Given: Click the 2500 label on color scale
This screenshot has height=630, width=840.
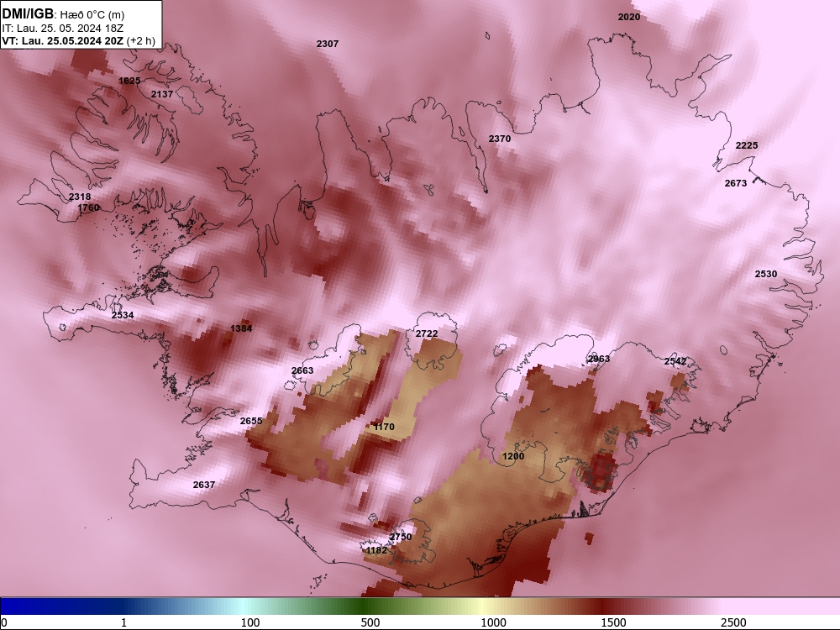Looking at the screenshot, I should pos(733,622).
